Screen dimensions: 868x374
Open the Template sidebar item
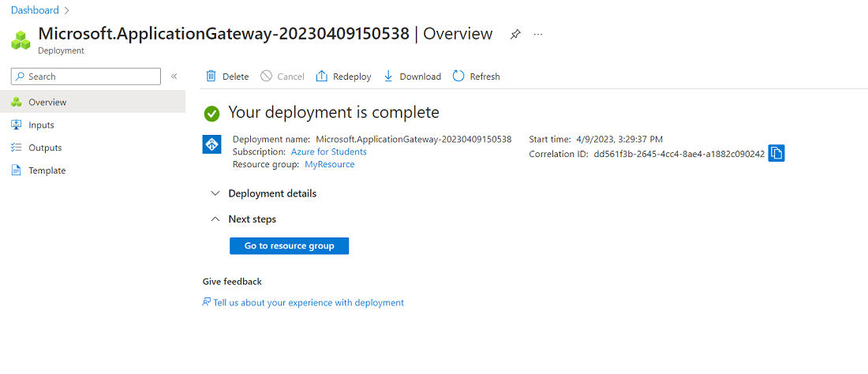(47, 170)
